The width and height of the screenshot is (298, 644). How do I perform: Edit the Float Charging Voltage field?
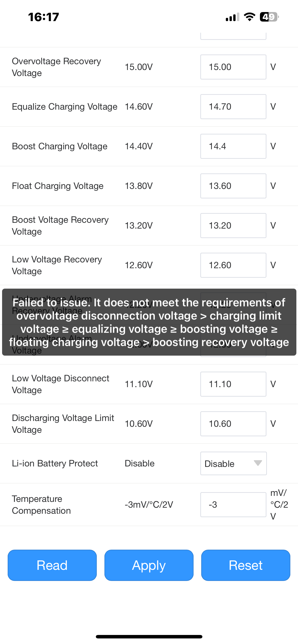click(x=233, y=186)
